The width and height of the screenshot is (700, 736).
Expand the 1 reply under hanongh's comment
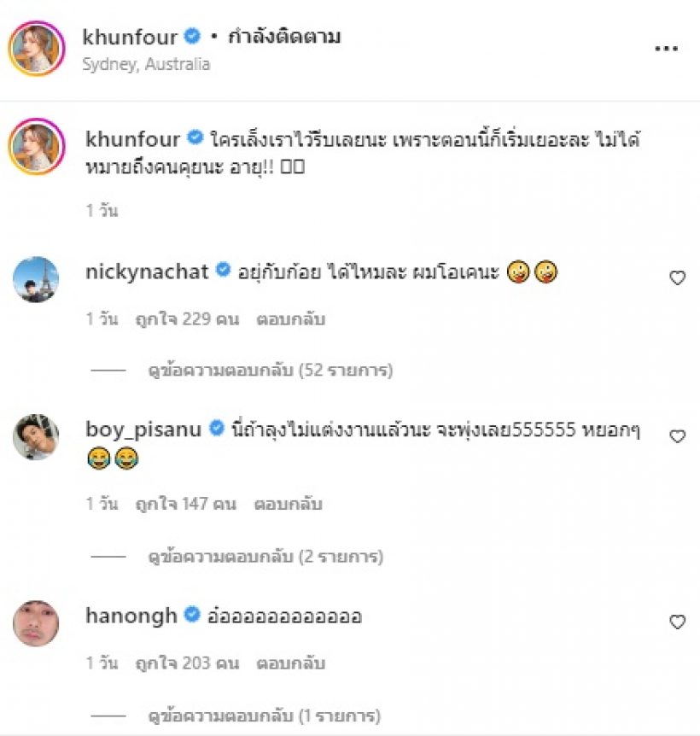coord(264,716)
